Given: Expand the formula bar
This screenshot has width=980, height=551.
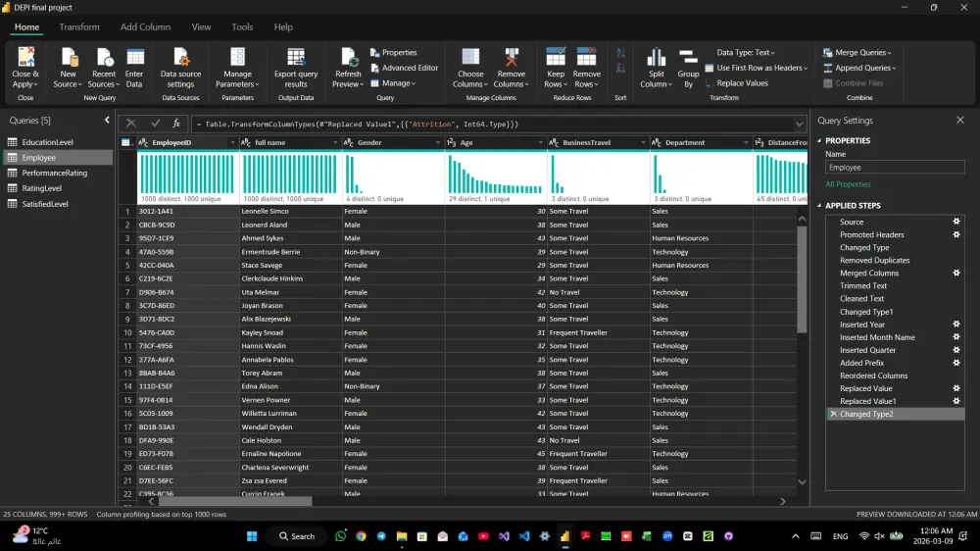Looking at the screenshot, I should tap(799, 124).
